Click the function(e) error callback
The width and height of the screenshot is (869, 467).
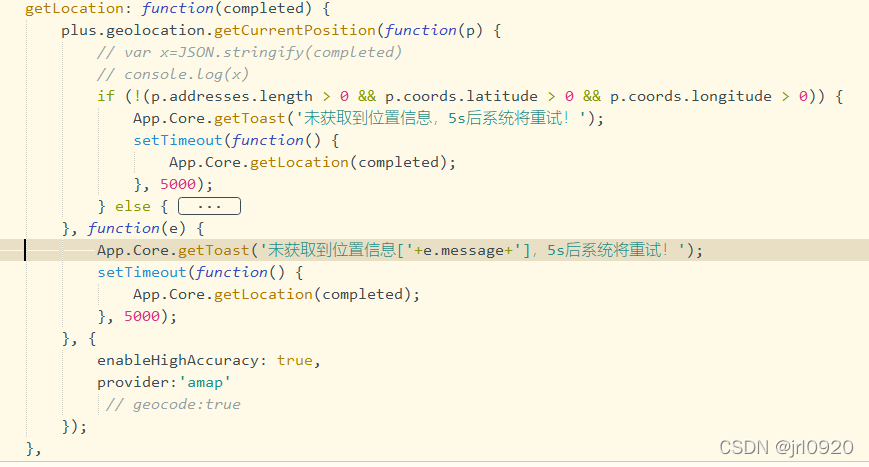point(136,228)
